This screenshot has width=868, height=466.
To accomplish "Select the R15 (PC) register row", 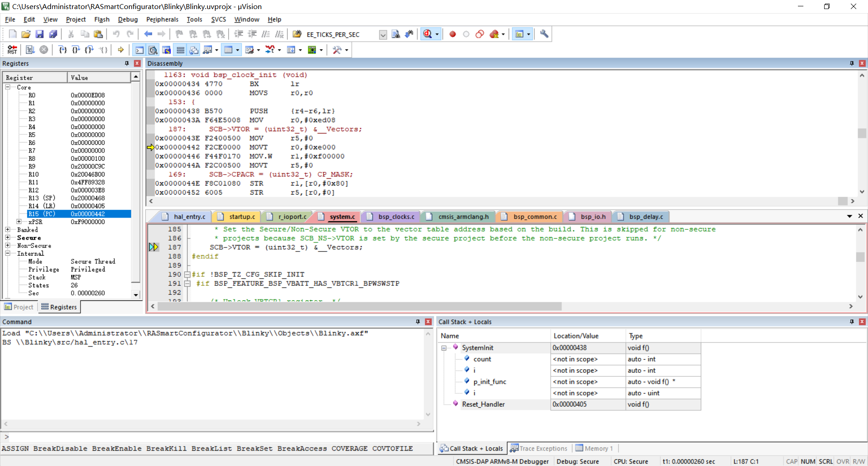I will [x=68, y=214].
